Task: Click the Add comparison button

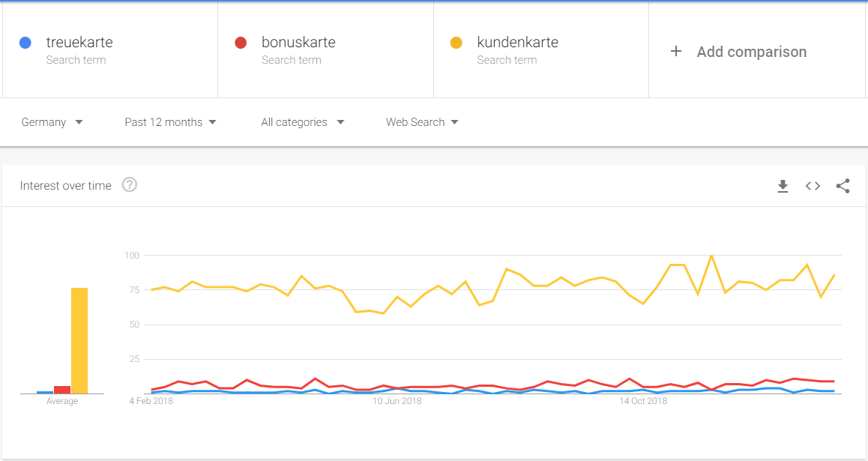Action: [x=738, y=52]
